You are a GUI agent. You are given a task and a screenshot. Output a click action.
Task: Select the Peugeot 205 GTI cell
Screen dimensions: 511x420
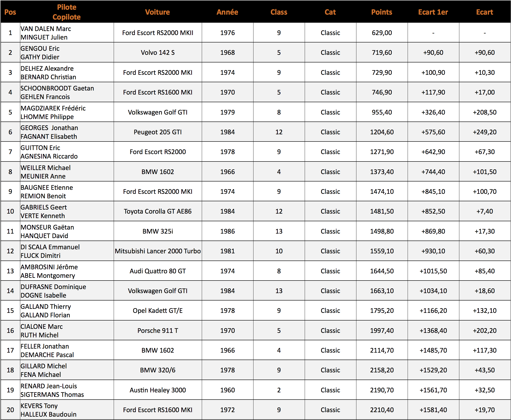(158, 132)
